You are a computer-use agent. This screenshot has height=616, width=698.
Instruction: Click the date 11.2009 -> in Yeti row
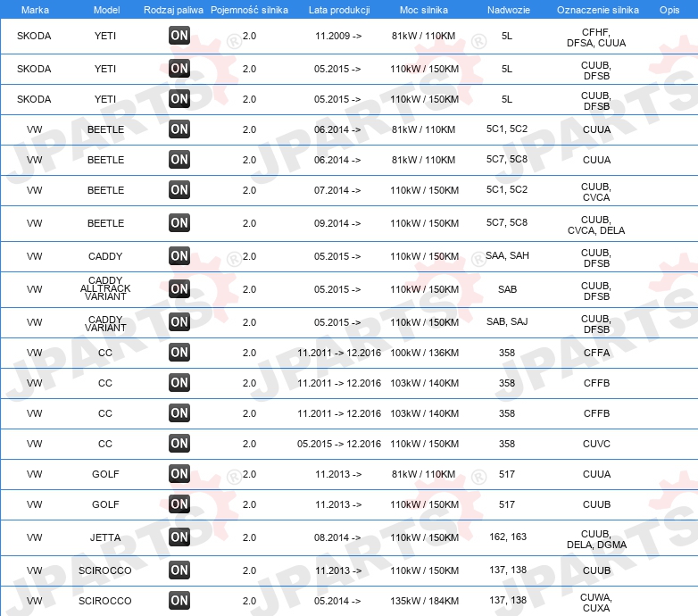[x=338, y=36]
